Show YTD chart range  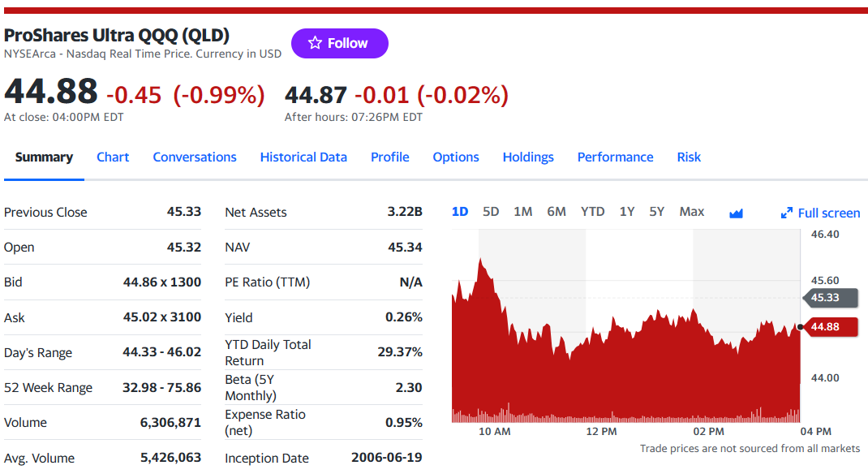pos(592,212)
